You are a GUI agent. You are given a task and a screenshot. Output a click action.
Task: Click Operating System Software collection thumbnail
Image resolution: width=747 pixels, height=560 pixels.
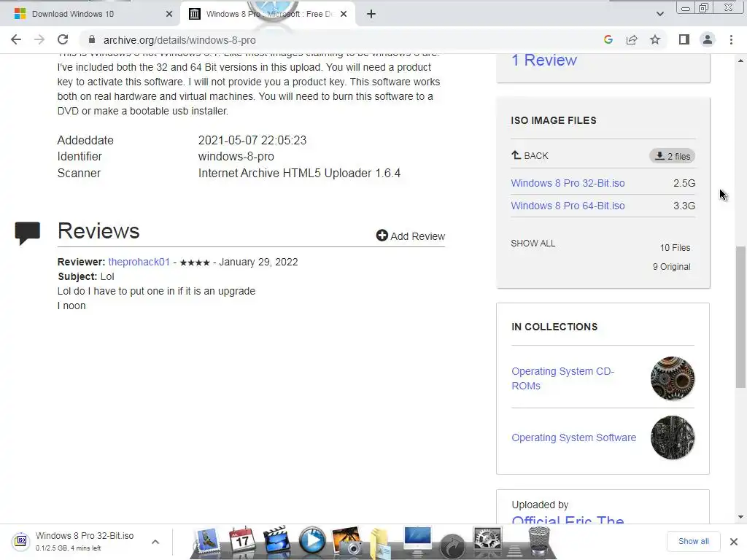coord(672,437)
